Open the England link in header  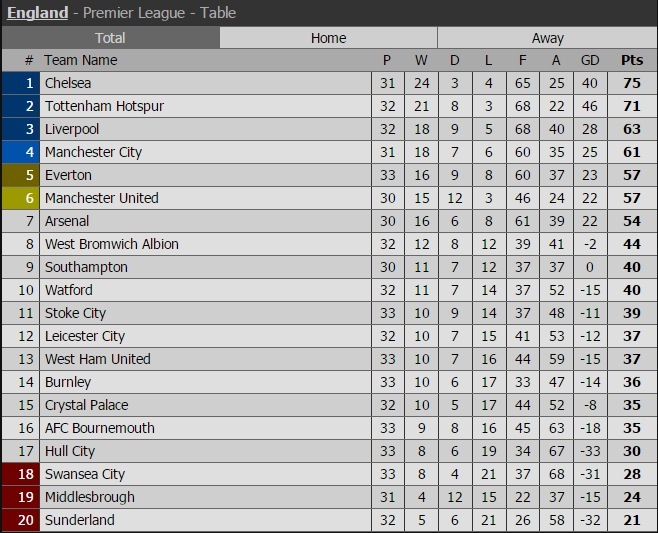click(x=38, y=13)
